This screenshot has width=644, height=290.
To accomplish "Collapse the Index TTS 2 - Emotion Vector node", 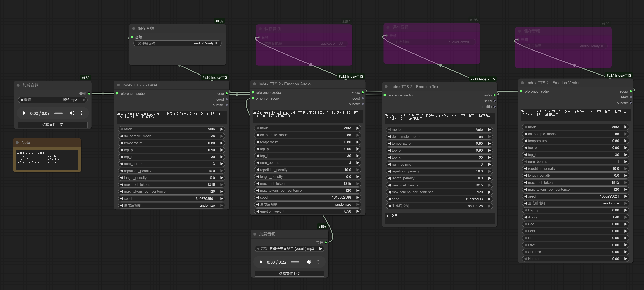I will click(522, 83).
